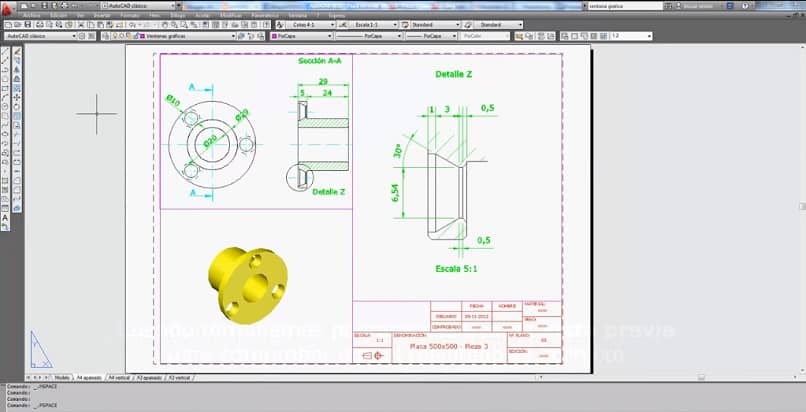Open the Insertar menu
The width and height of the screenshot is (806, 412).
click(102, 15)
